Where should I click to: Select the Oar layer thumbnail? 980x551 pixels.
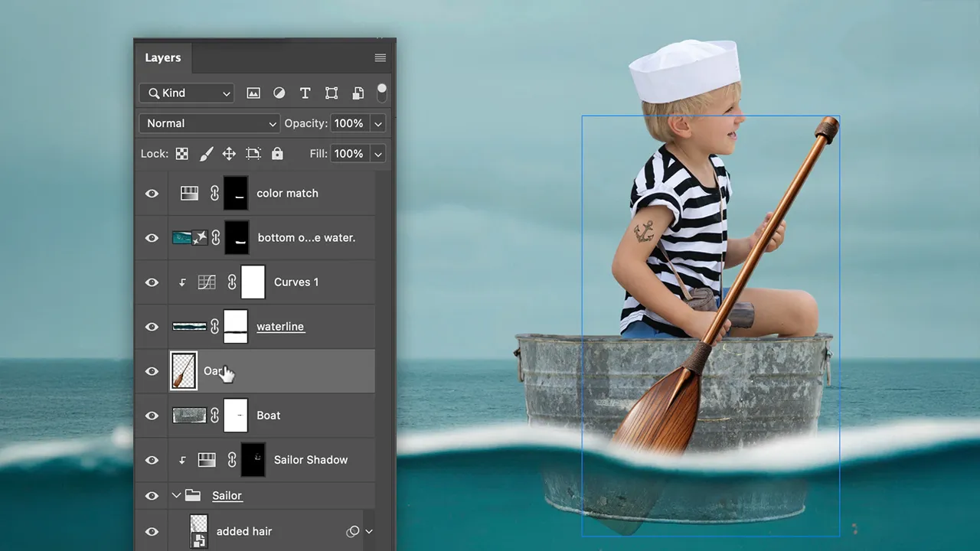pyautogui.click(x=184, y=371)
